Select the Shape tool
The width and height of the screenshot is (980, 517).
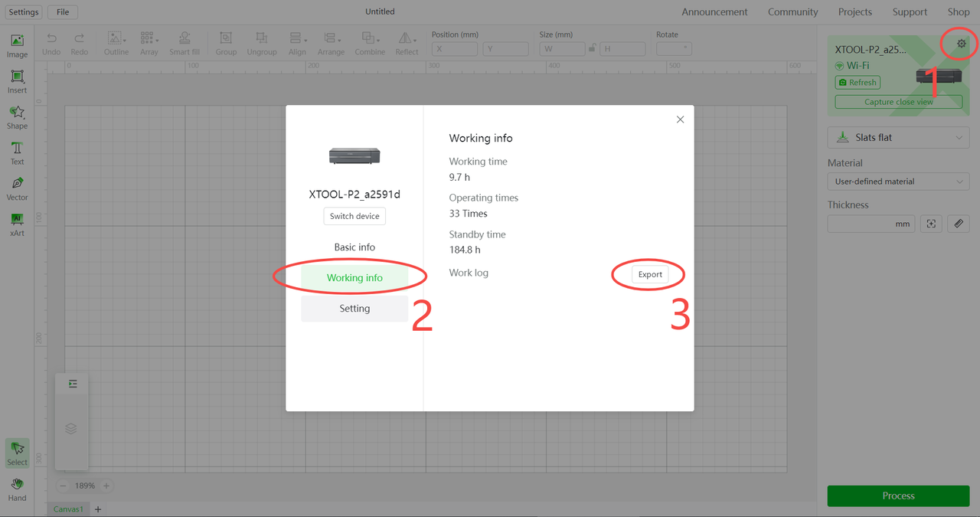17,116
